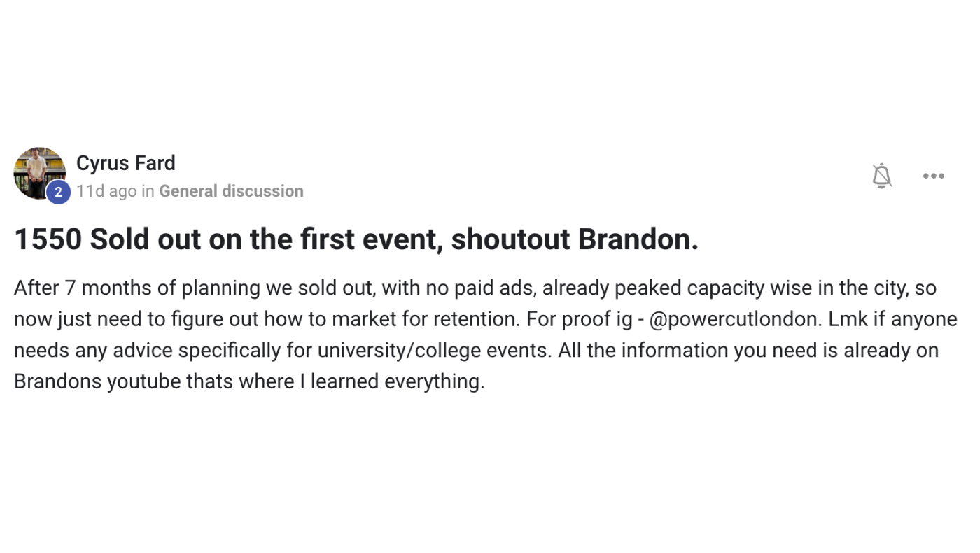980x553 pixels.
Task: Open the three-dot more options menu
Action: pos(933,176)
